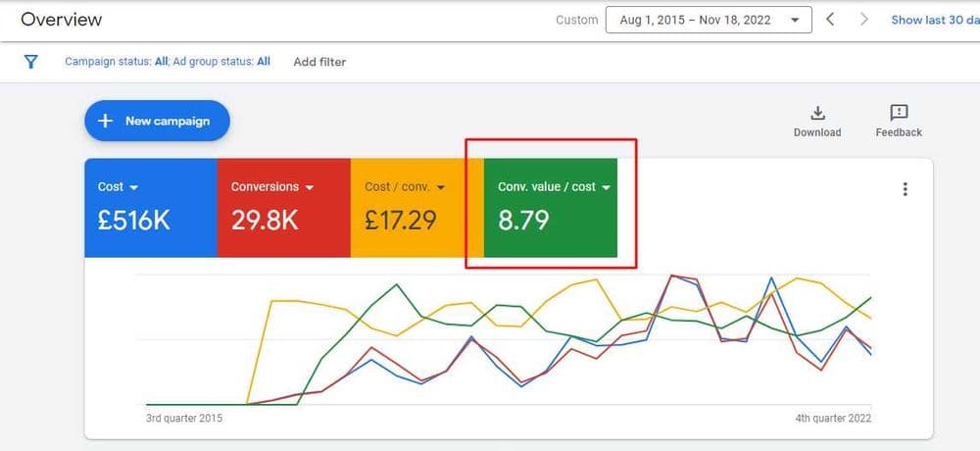Click the Custom date label

tap(576, 20)
